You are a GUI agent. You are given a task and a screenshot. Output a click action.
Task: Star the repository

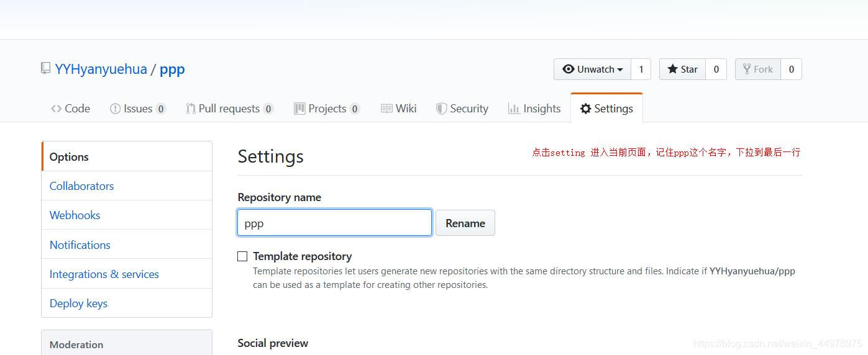pyautogui.click(x=682, y=70)
